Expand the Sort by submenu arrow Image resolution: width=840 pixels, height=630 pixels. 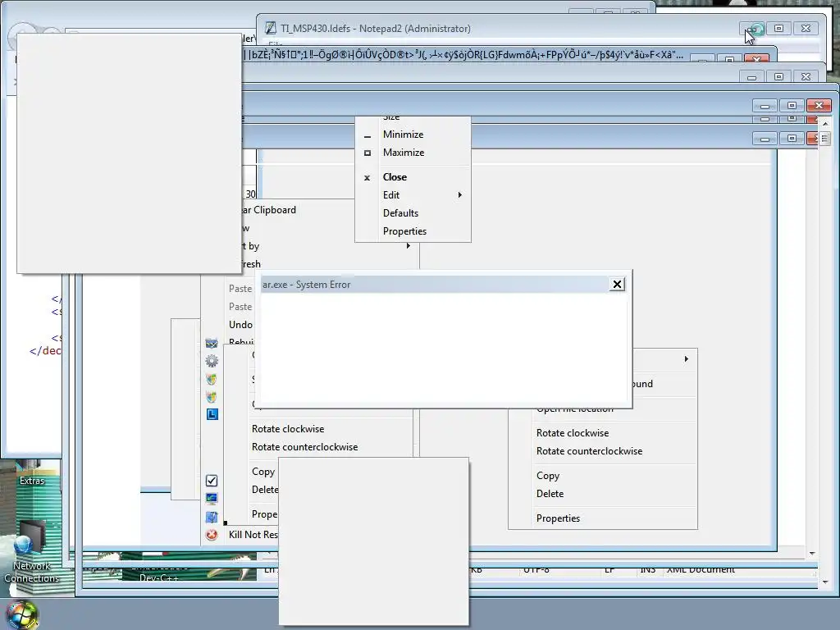click(x=409, y=246)
